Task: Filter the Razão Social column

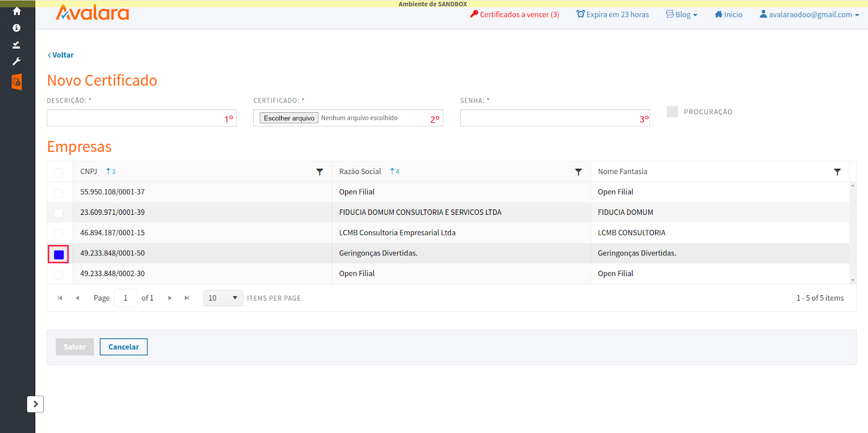Action: pyautogui.click(x=578, y=172)
